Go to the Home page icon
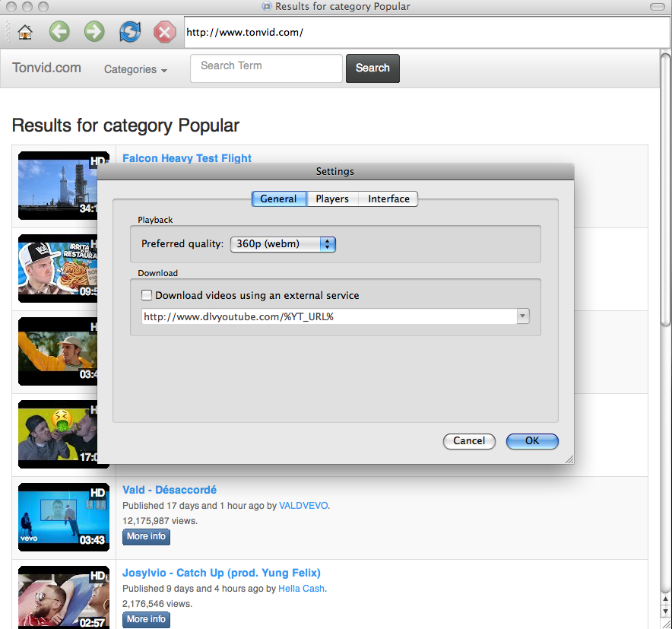The image size is (672, 629). 25,32
